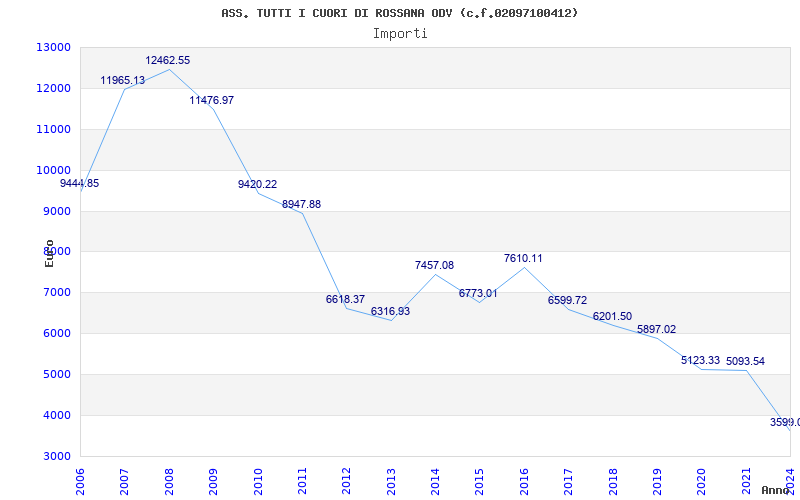Viewport: 800px width, 500px height.
Task: Click the 2013 year axis label
Action: coord(391,481)
